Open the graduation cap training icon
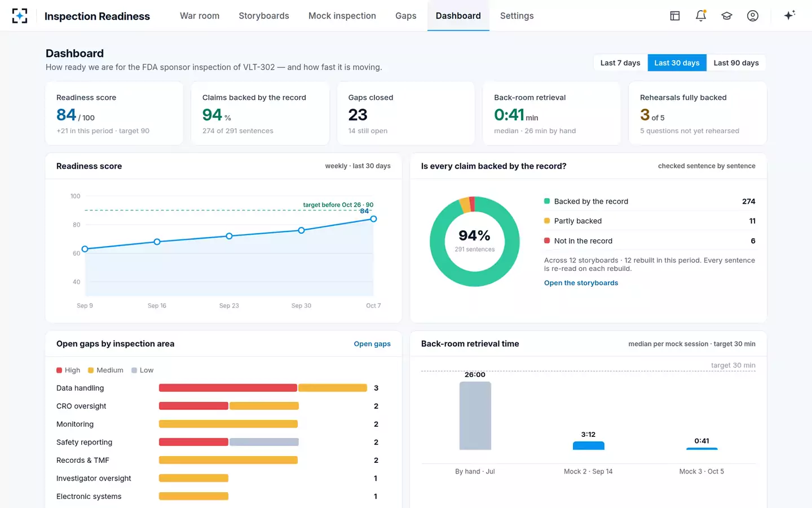This screenshot has height=508, width=812. tap(727, 16)
